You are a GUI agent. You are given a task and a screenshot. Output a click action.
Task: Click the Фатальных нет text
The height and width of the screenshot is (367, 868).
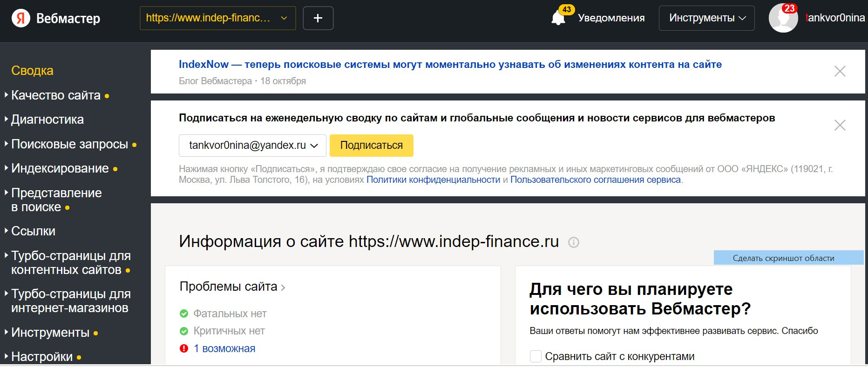(x=230, y=314)
